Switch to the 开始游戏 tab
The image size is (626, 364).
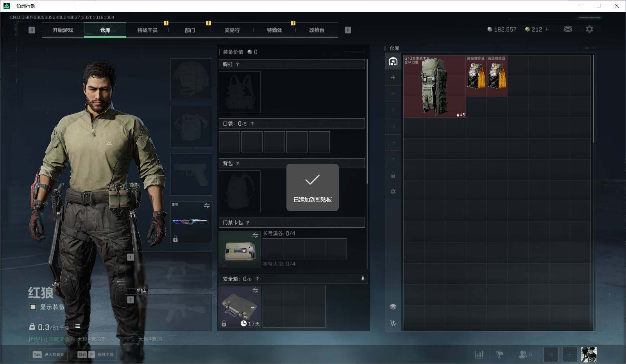(63, 30)
